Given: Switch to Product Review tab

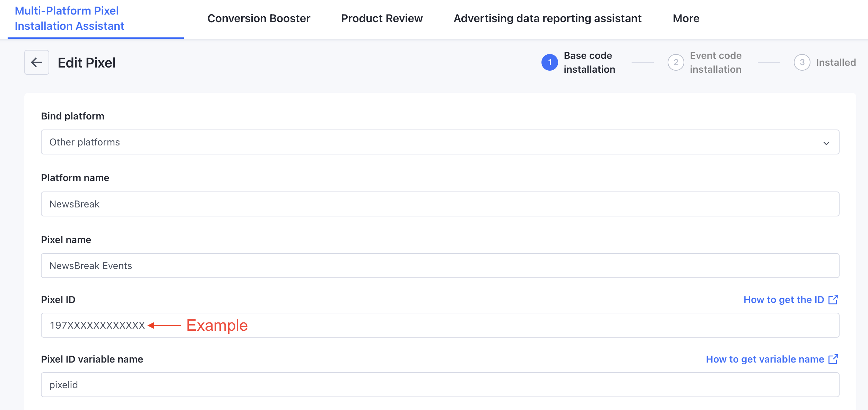Looking at the screenshot, I should pos(382,18).
